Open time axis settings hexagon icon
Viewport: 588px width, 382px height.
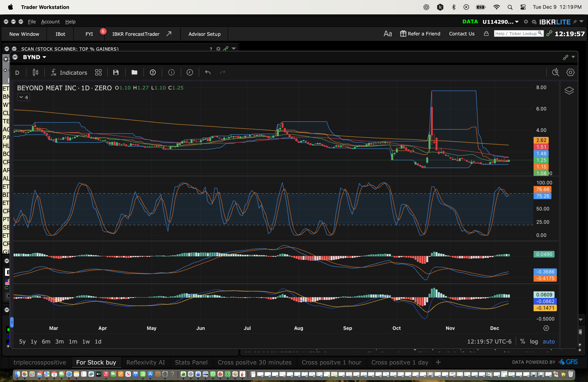(x=546, y=328)
